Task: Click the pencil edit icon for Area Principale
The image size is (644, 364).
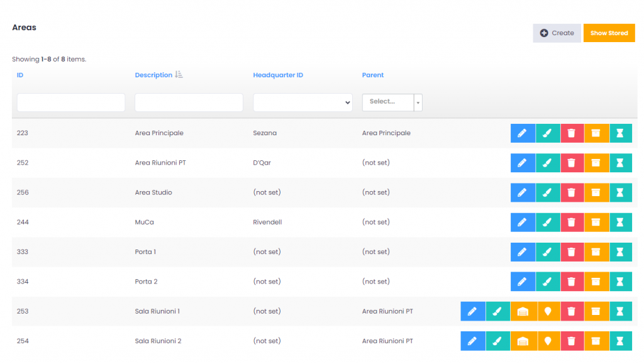Action: click(x=522, y=133)
